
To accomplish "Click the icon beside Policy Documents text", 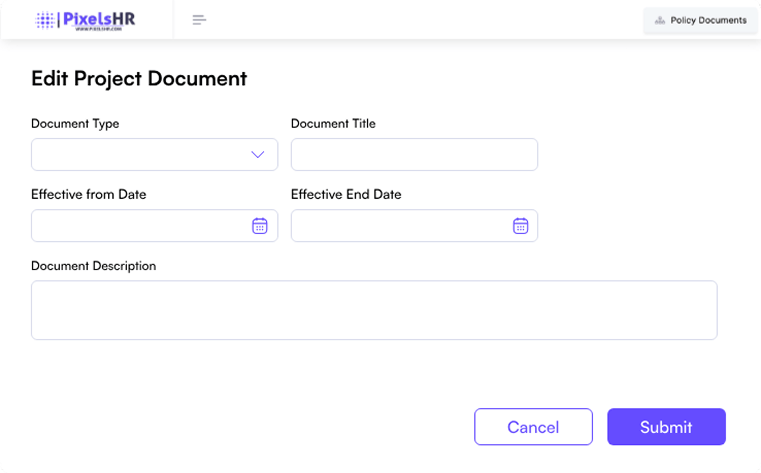I will click(659, 20).
